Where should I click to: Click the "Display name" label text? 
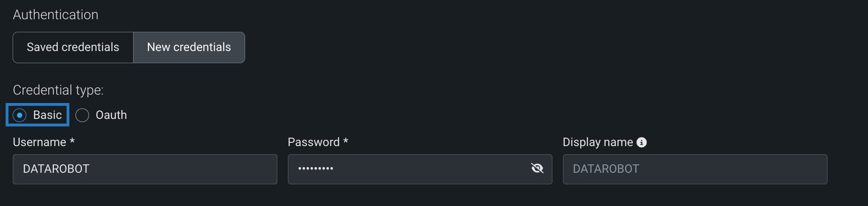598,142
